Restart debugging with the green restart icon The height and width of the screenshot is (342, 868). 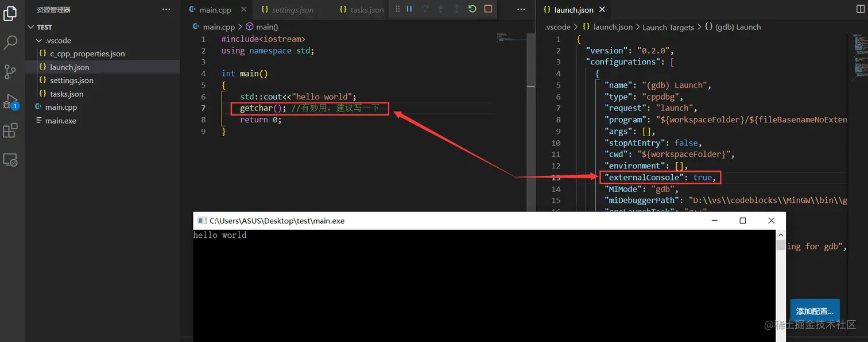pos(472,9)
